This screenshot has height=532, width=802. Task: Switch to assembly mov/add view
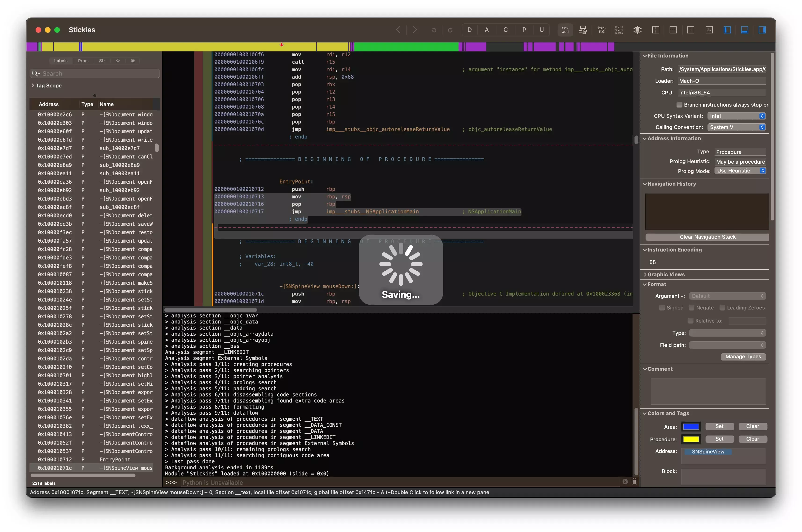[565, 30]
